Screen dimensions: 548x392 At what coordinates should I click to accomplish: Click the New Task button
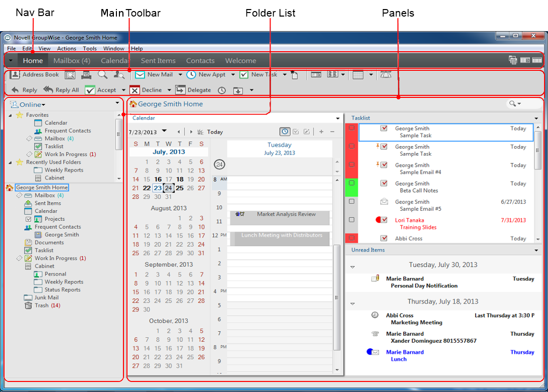(x=259, y=74)
